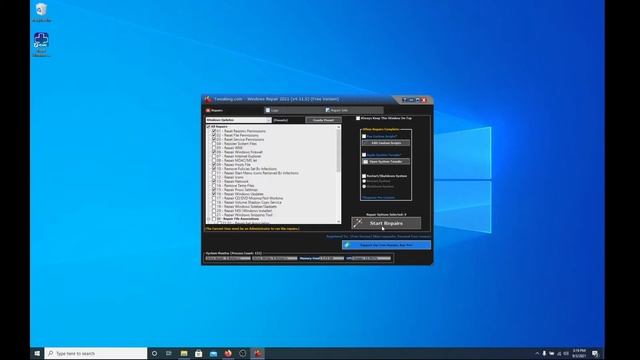Uncheck 01 Reset Registry Permissions
The image size is (640, 360).
tap(213, 131)
